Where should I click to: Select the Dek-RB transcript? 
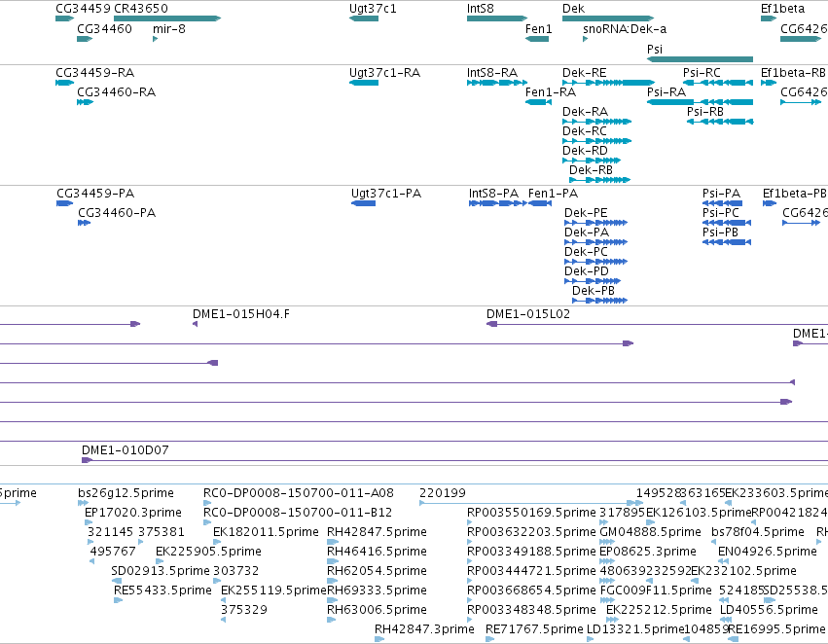[600, 180]
